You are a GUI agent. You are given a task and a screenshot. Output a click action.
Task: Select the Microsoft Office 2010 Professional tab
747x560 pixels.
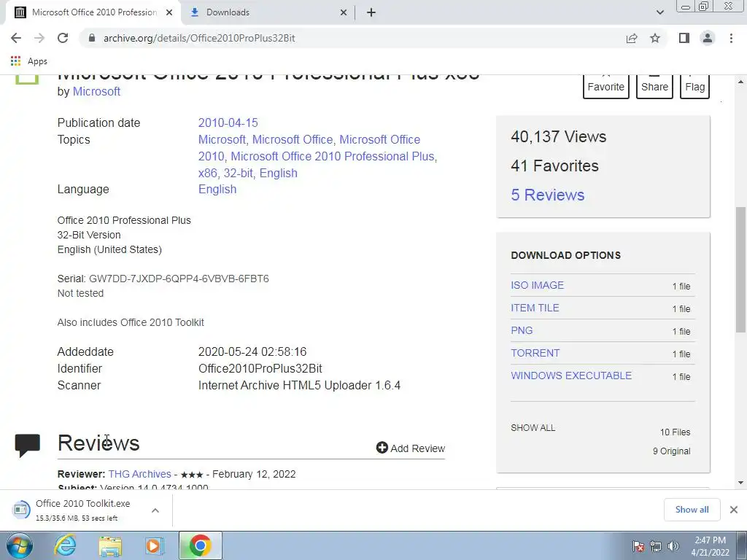[x=93, y=12]
